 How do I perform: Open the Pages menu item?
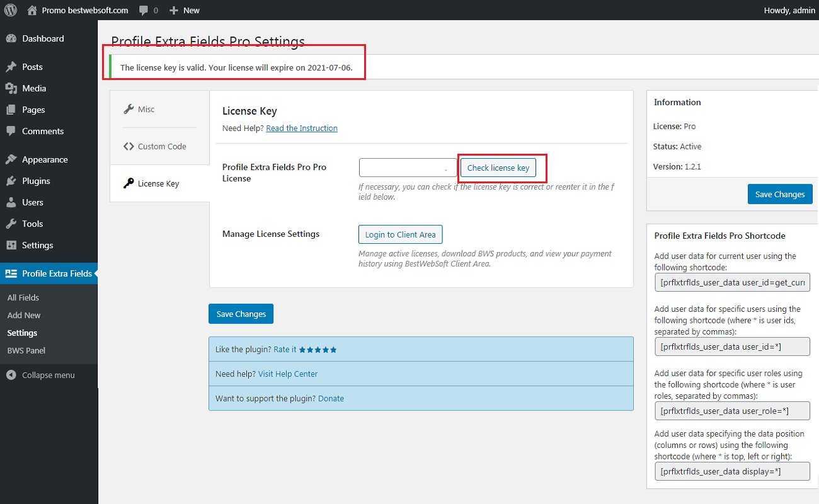pyautogui.click(x=49, y=110)
